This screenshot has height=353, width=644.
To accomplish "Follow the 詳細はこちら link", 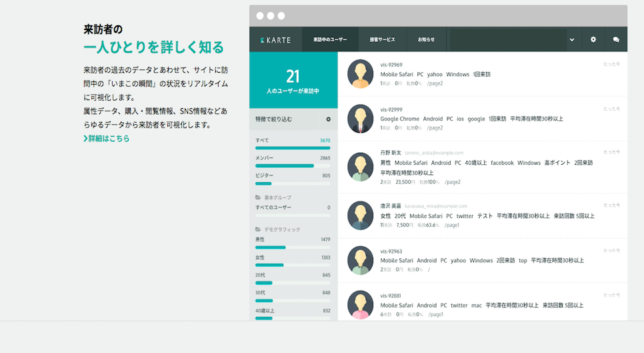I will coord(107,139).
